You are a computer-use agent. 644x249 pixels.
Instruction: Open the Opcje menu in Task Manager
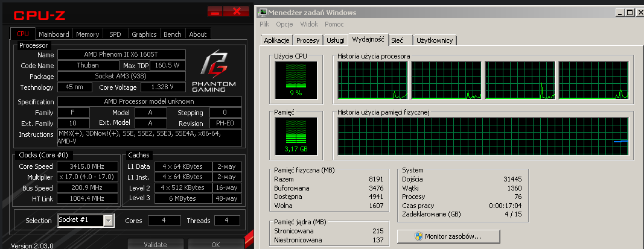(284, 24)
